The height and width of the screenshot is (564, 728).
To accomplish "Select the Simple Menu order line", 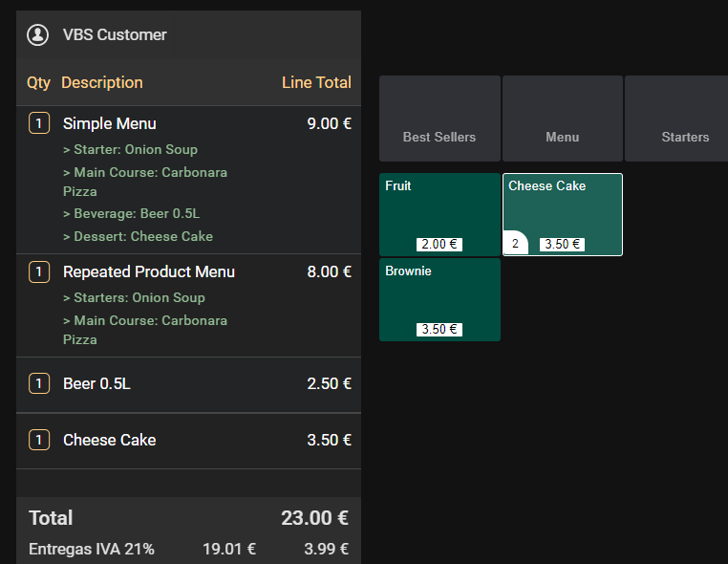I will [x=109, y=123].
